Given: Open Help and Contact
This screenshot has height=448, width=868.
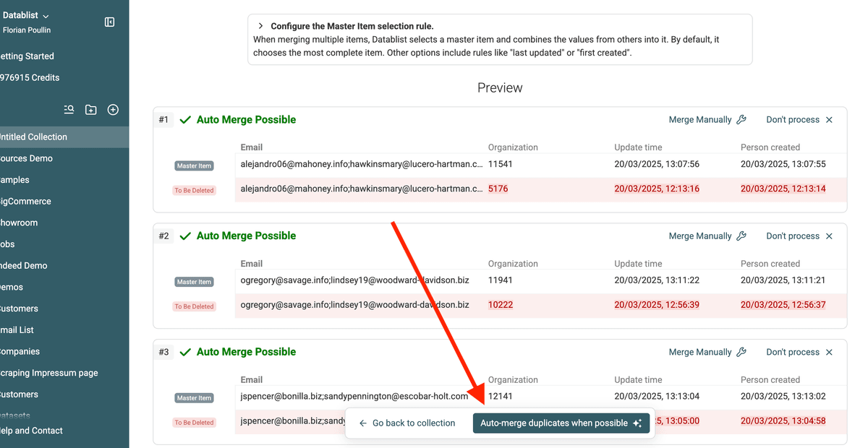Looking at the screenshot, I should tap(31, 431).
